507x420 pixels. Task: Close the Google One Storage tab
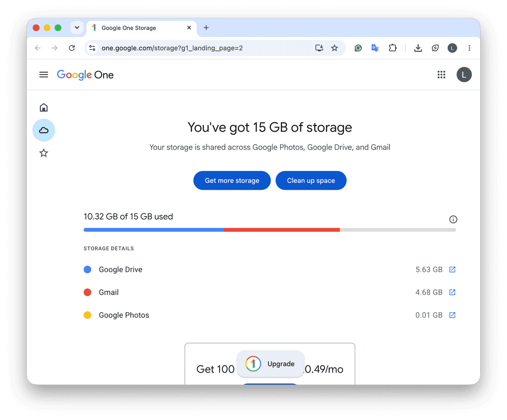189,28
